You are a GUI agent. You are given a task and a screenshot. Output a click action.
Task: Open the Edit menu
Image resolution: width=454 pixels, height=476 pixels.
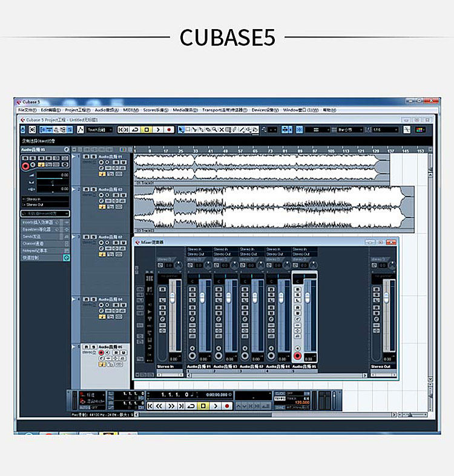(x=51, y=110)
